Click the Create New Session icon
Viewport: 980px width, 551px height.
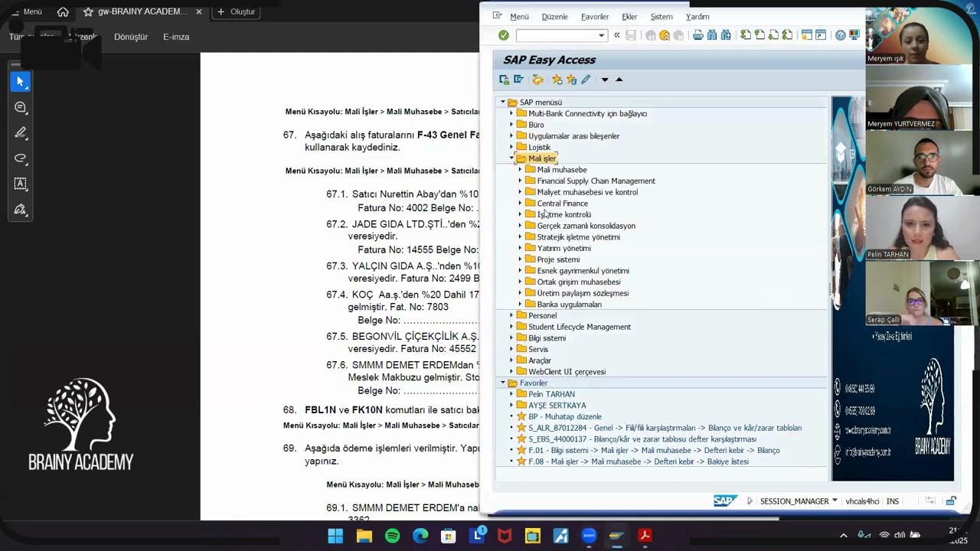(806, 35)
